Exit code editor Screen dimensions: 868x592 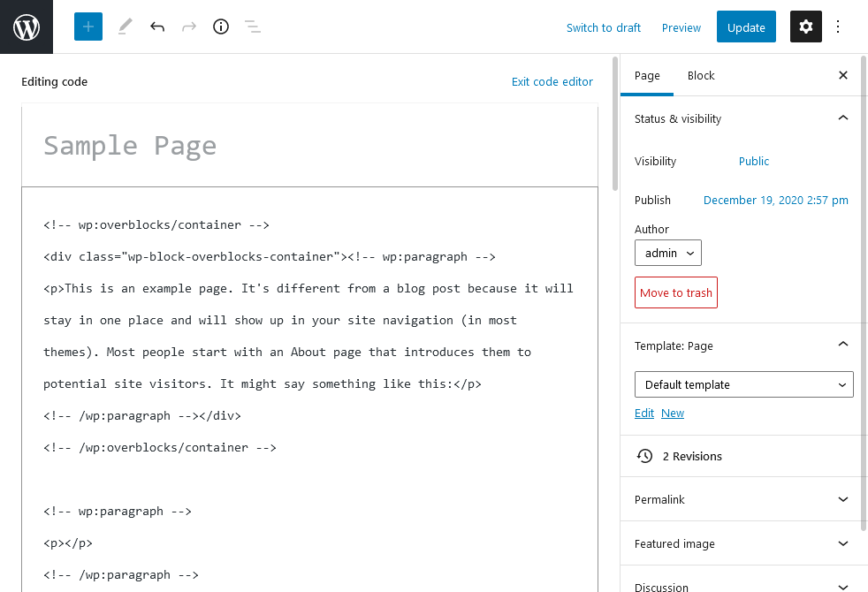(552, 82)
